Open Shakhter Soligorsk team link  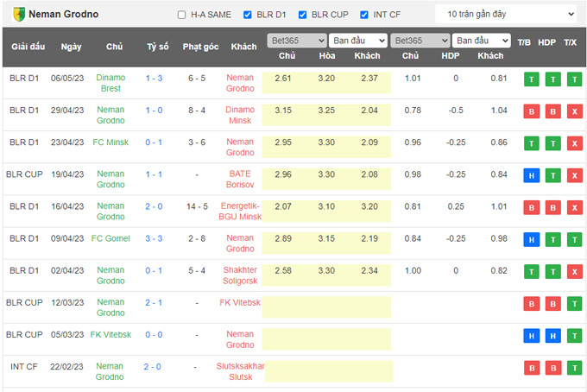240,273
